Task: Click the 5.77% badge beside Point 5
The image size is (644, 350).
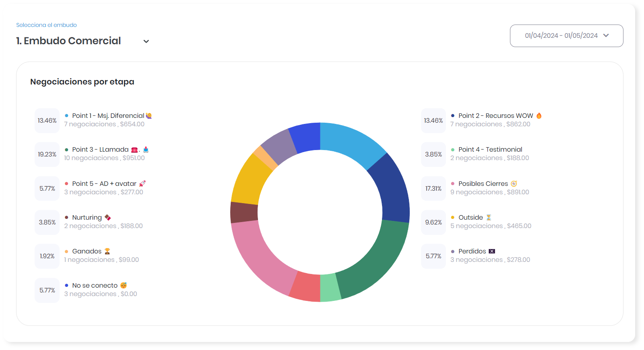Action: click(x=47, y=189)
